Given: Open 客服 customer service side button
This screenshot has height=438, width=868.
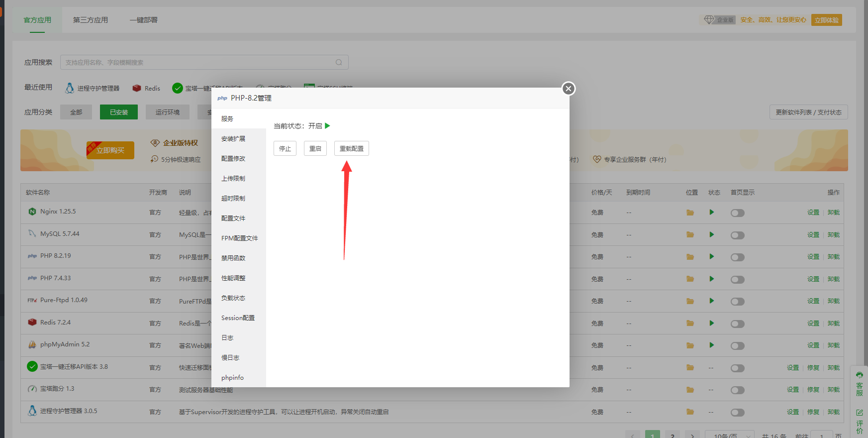Looking at the screenshot, I should point(860,384).
